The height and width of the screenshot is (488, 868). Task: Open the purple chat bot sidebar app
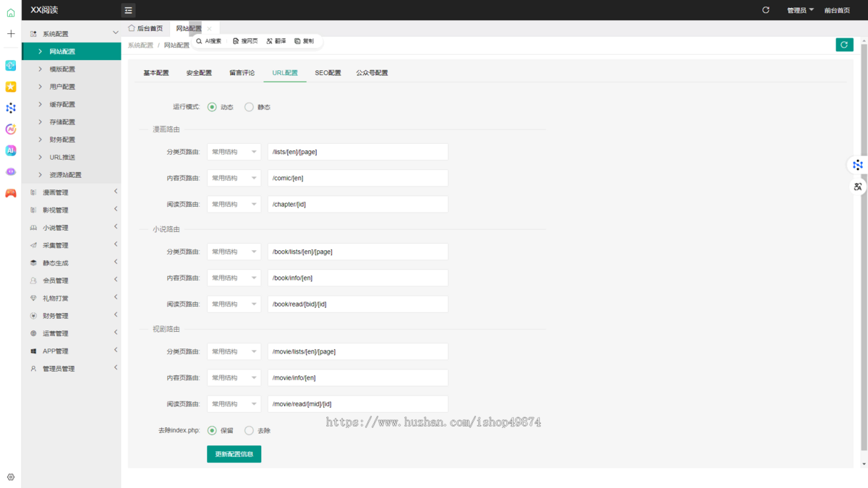[11, 172]
